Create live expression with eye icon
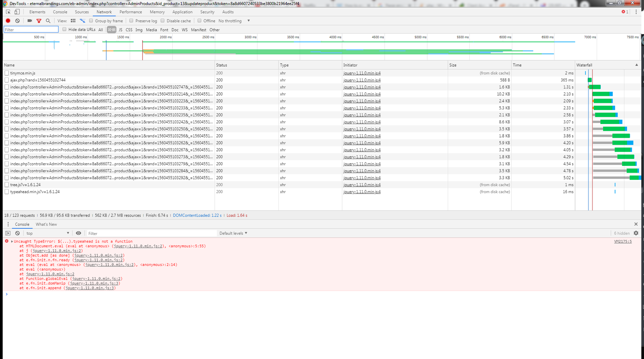 (78, 233)
